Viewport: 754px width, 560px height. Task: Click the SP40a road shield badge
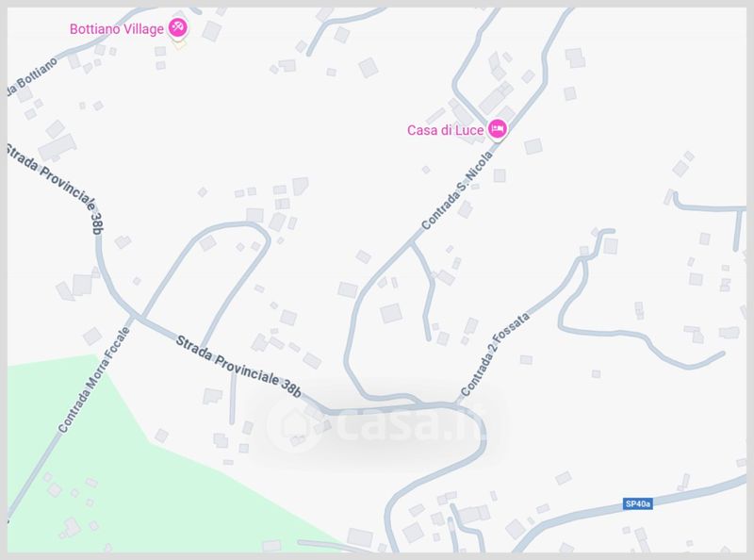(x=638, y=503)
